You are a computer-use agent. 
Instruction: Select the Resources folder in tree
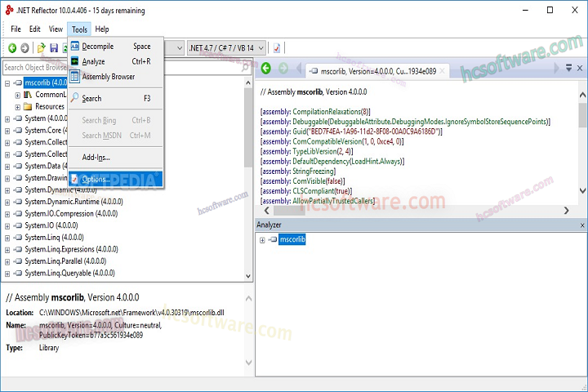(50, 106)
